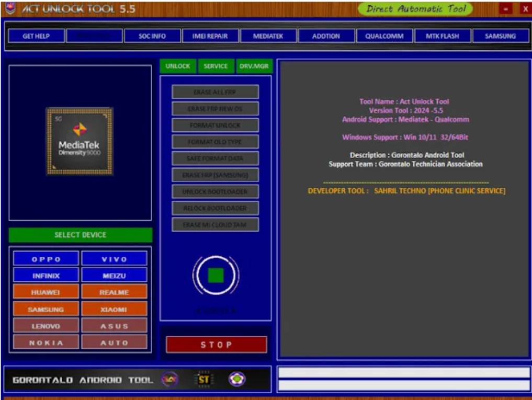Select XIAOMI from the brand list
532x400 pixels.
115,308
